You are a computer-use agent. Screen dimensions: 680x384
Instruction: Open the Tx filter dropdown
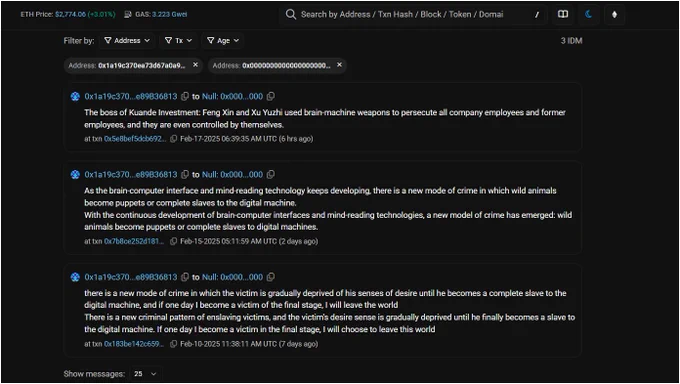pos(178,40)
